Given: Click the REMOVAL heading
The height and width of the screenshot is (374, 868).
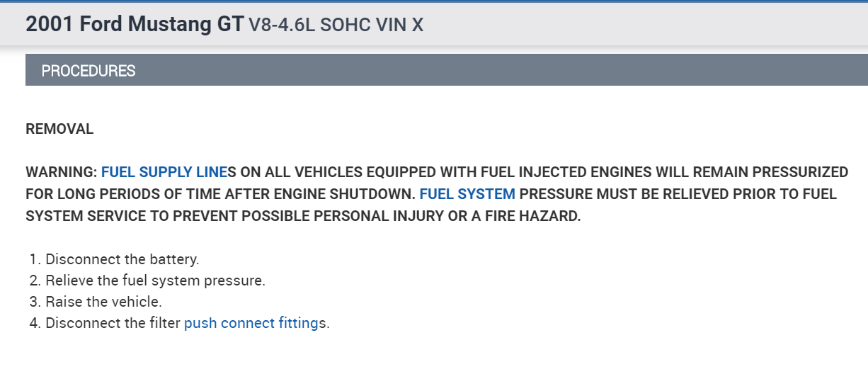Looking at the screenshot, I should click(x=59, y=129).
